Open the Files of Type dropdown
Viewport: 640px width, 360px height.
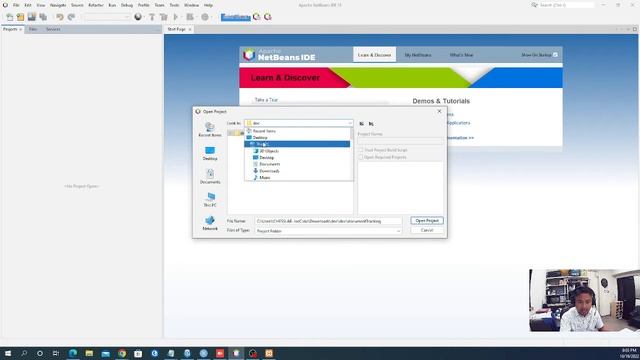click(x=398, y=231)
